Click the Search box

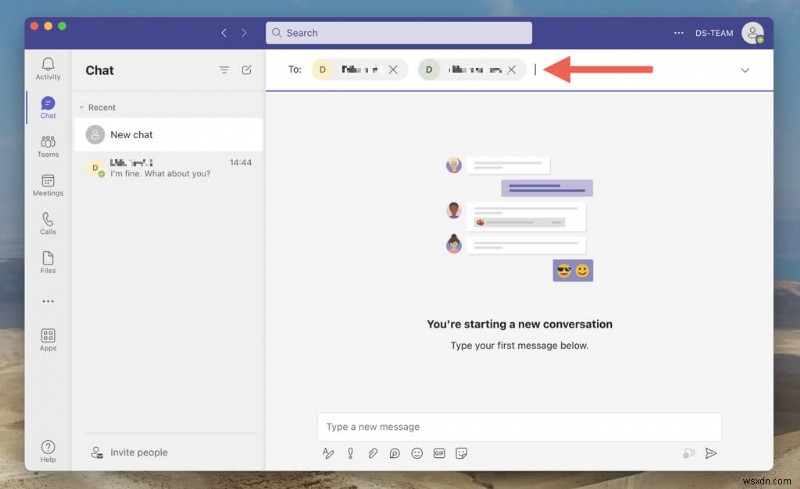click(x=398, y=33)
